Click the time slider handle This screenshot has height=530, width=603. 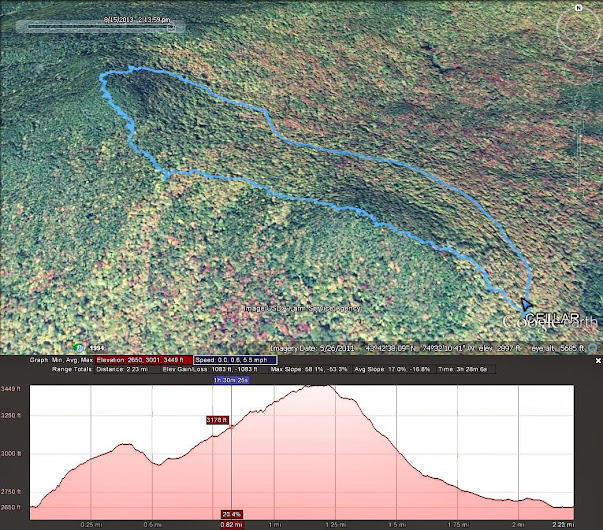[x=172, y=28]
